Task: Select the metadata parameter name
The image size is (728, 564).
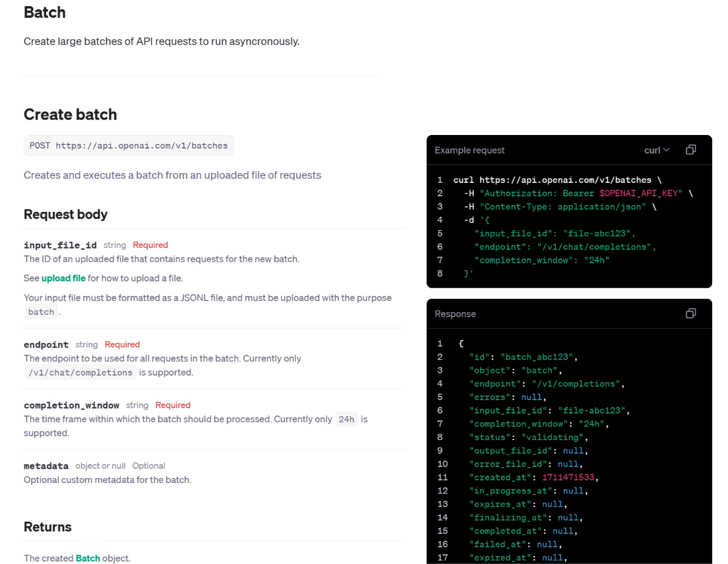Action: (46, 466)
